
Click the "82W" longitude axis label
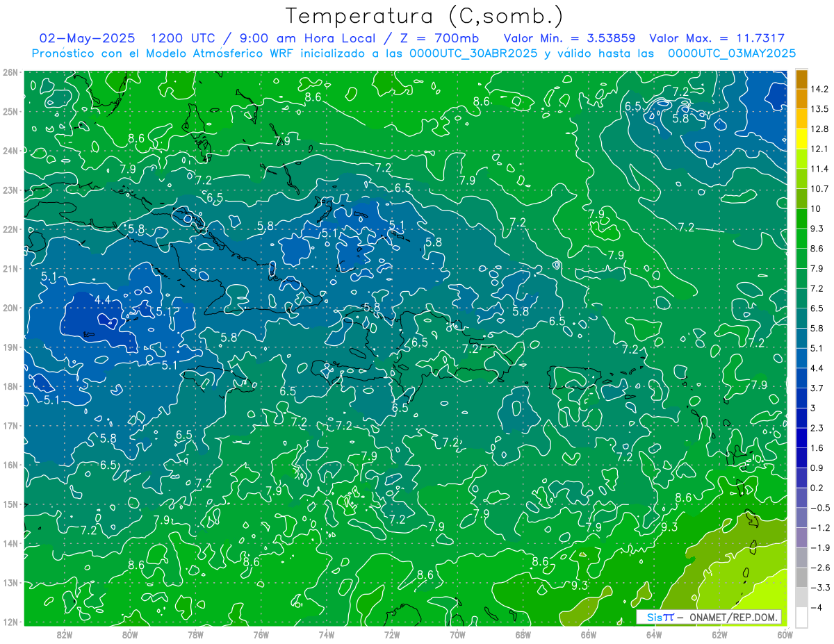point(65,634)
